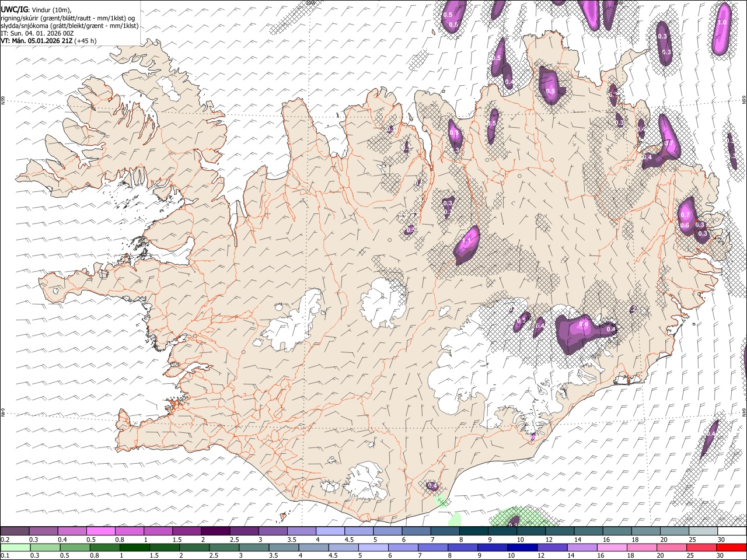This screenshot has width=747, height=560.
Task: Click the dark teal 8 snow legend swatch
Action: pos(473,531)
